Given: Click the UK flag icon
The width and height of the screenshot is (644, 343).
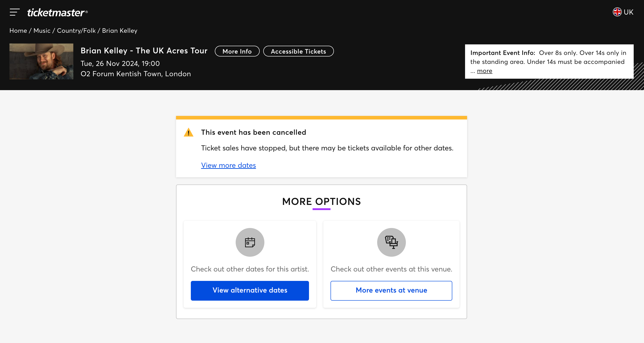Looking at the screenshot, I should [x=617, y=12].
